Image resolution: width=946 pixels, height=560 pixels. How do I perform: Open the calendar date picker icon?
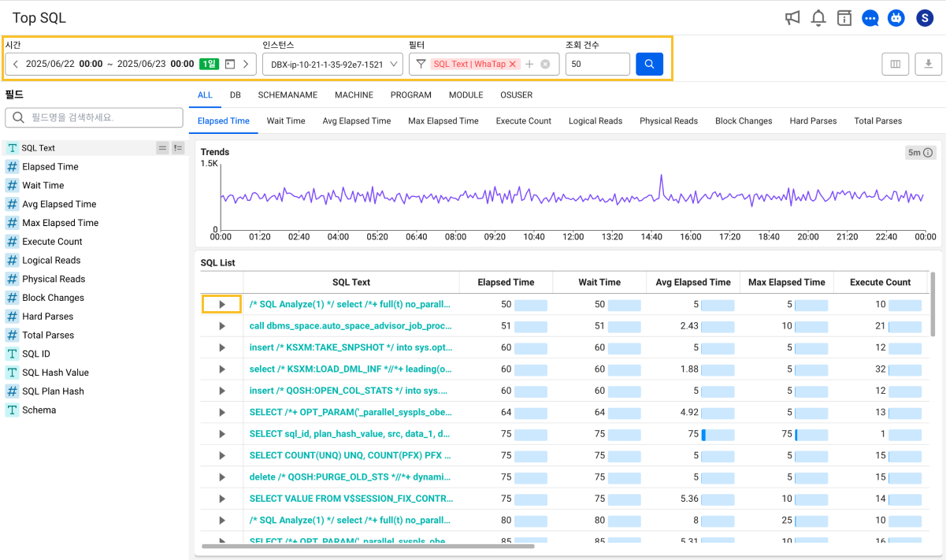[x=230, y=64]
